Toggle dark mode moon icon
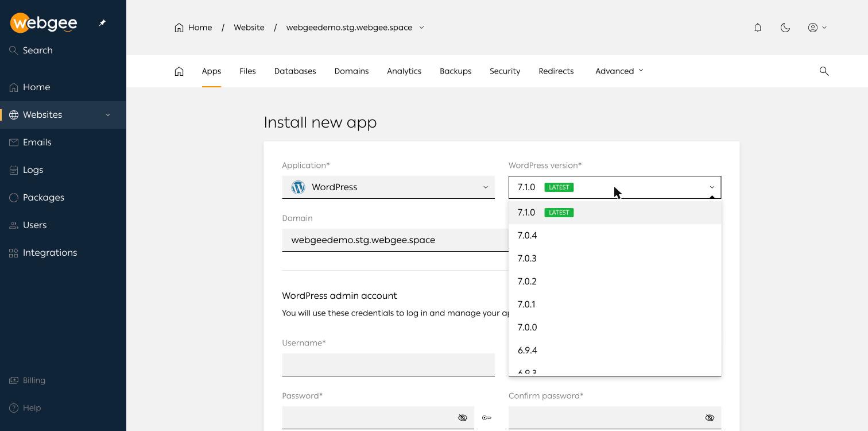 coord(785,28)
